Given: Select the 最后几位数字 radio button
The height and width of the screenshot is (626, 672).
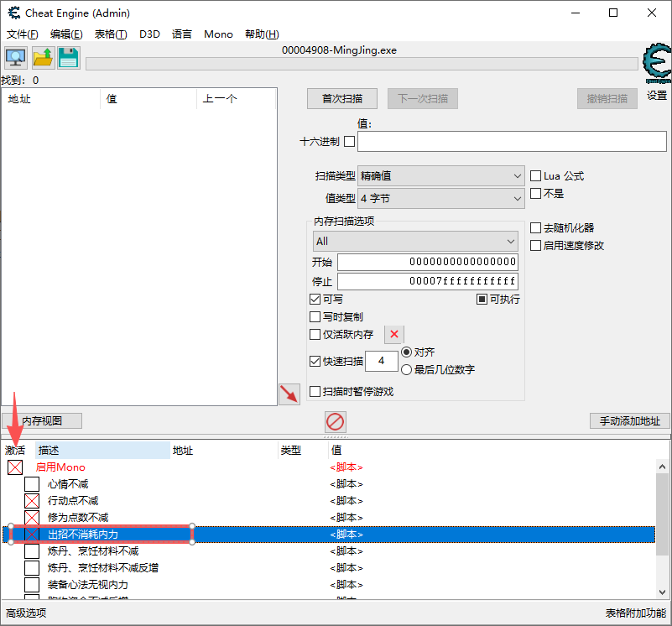Looking at the screenshot, I should [x=406, y=369].
